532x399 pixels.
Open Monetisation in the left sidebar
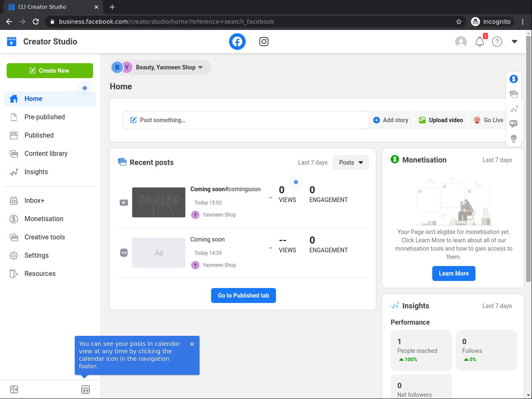(50, 219)
